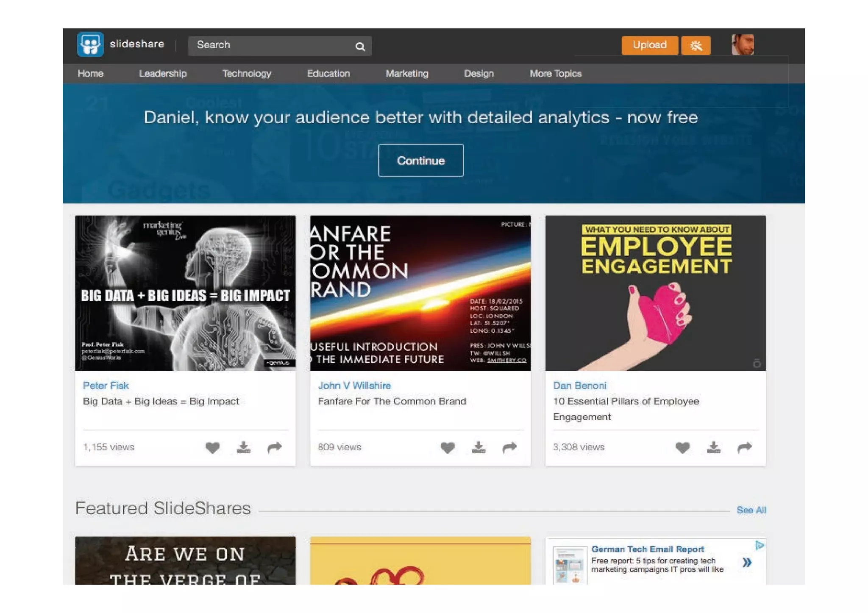Click the orange sunburst button beside Upload
Image resolution: width=868 pixels, height=613 pixels.
point(696,45)
